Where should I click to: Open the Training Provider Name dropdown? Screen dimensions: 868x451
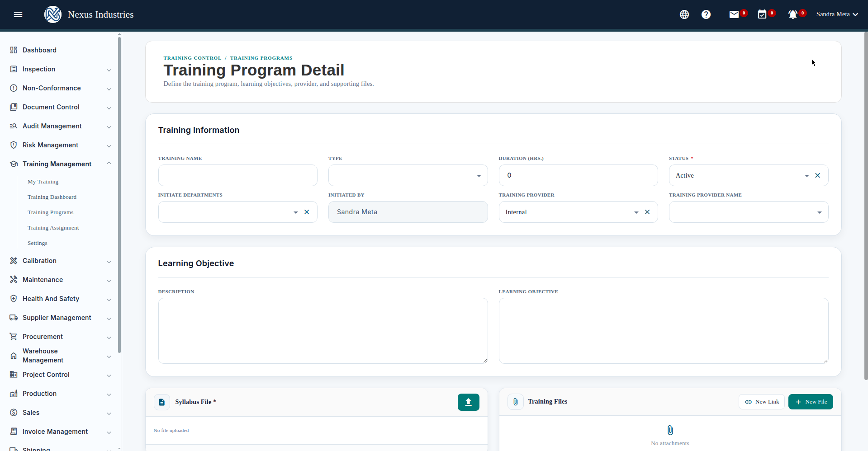[749, 212]
